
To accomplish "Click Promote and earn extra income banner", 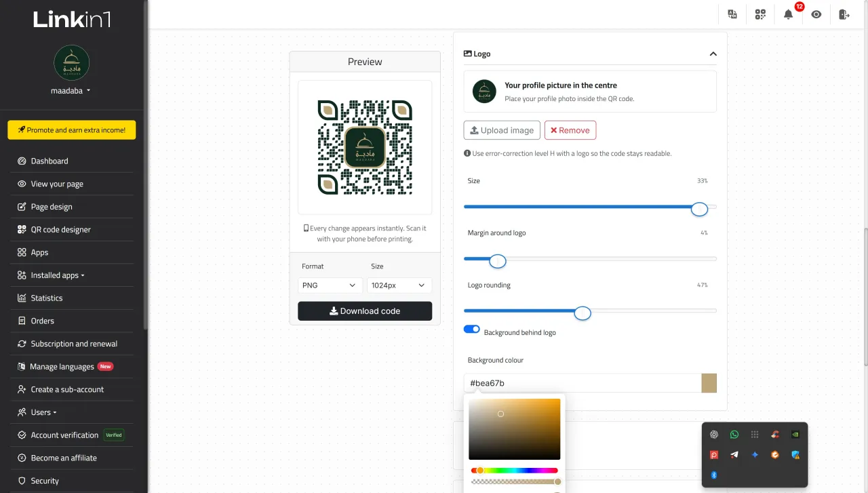I will 72,130.
